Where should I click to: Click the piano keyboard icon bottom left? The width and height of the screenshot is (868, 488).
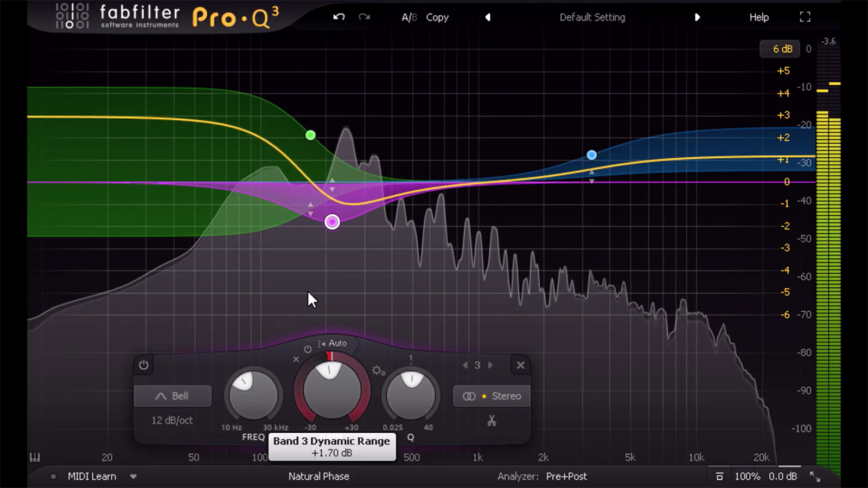click(34, 457)
